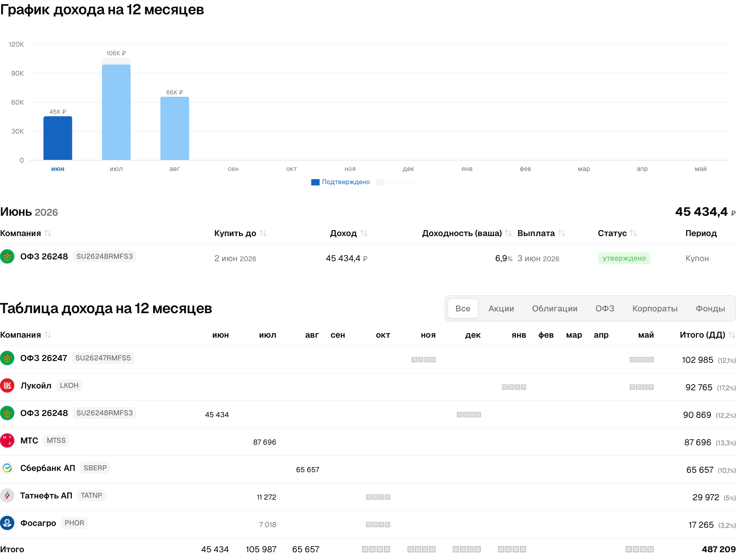The height and width of the screenshot is (560, 736).
Task: Click ОФЗ 26247 total 102 985
Action: click(698, 360)
